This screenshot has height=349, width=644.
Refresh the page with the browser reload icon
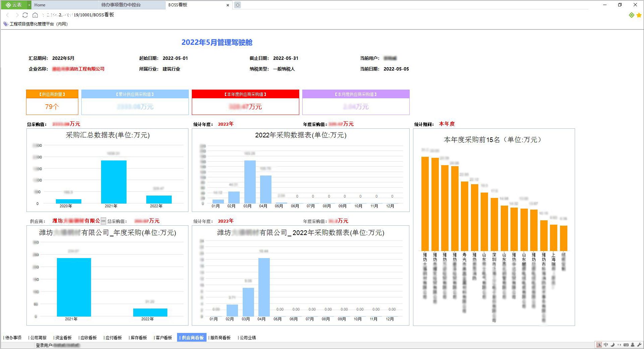25,15
